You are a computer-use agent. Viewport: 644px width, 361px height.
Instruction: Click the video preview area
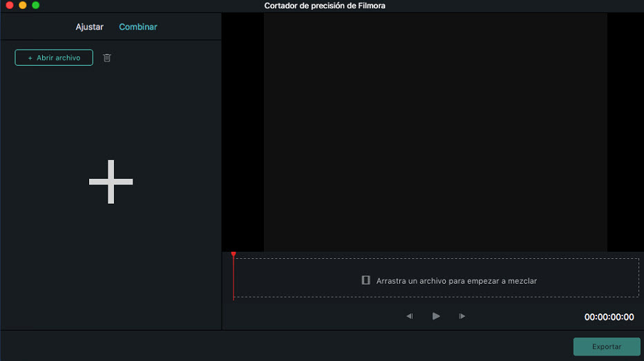(x=435, y=132)
